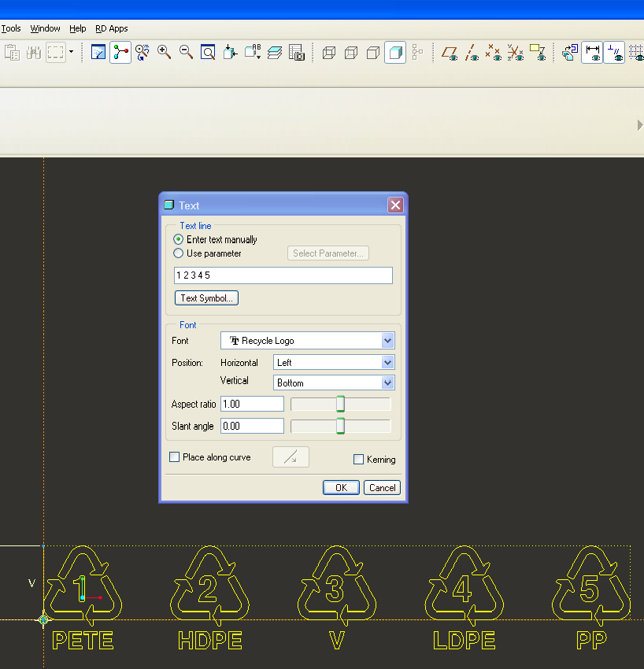Expand the toolbar with the right-edge arrow
The height and width of the screenshot is (669, 644).
coord(640,125)
